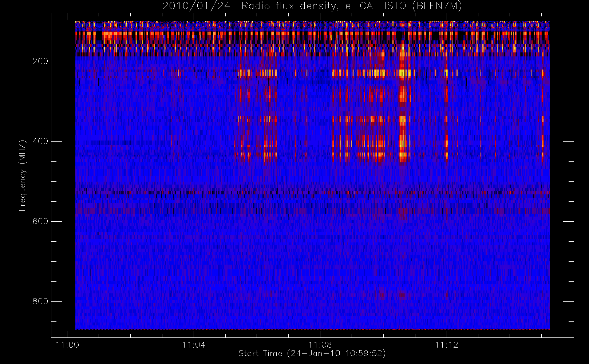This screenshot has height=364, width=589.
Task: Click the 400 frequency tick label
Action: 40,141
